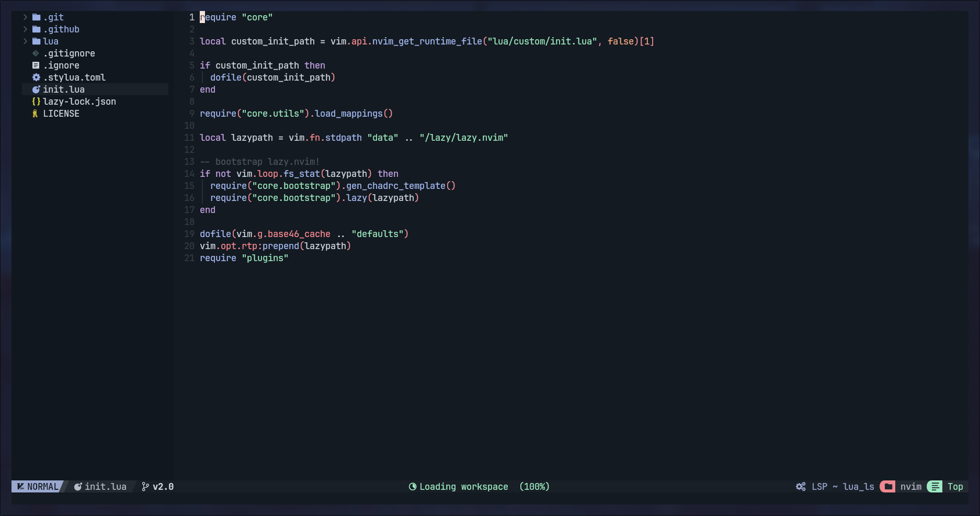Screen dimensions: 980x516
Task: Click the git branch icon beside v2.0
Action: tap(144, 487)
